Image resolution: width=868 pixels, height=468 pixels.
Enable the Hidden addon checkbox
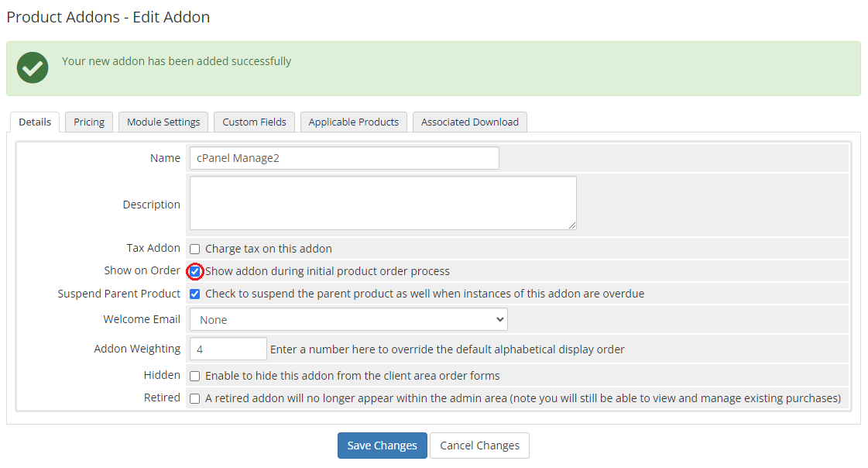[195, 376]
